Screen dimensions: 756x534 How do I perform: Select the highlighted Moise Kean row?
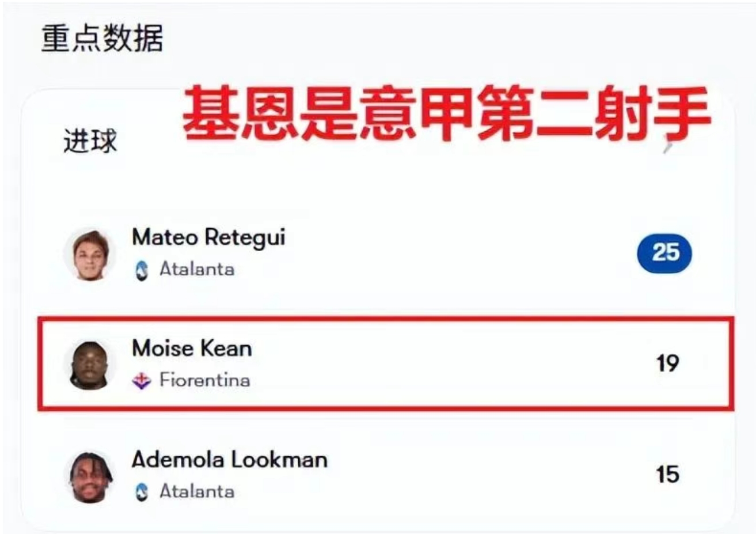[386, 363]
